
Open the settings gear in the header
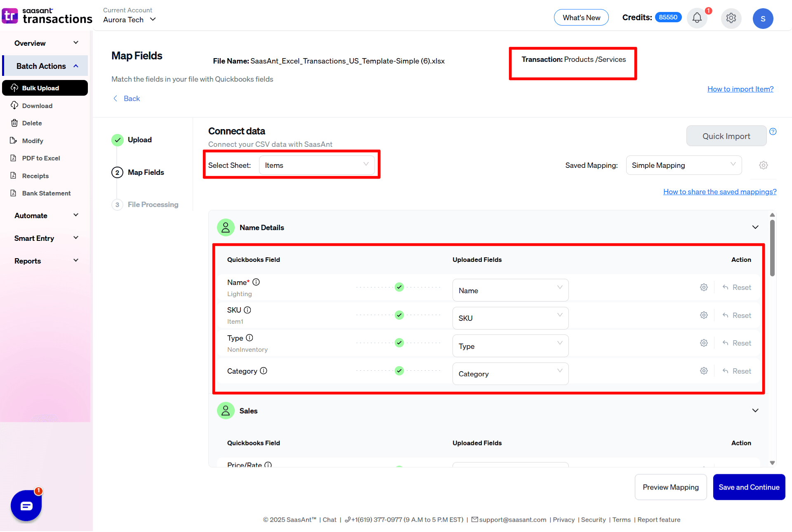coord(731,18)
